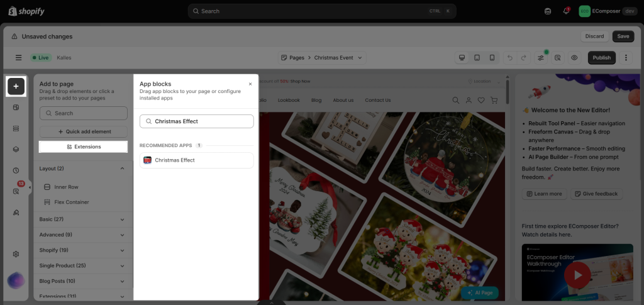Click the About us menu item
Image resolution: width=644 pixels, height=305 pixels.
tap(343, 100)
